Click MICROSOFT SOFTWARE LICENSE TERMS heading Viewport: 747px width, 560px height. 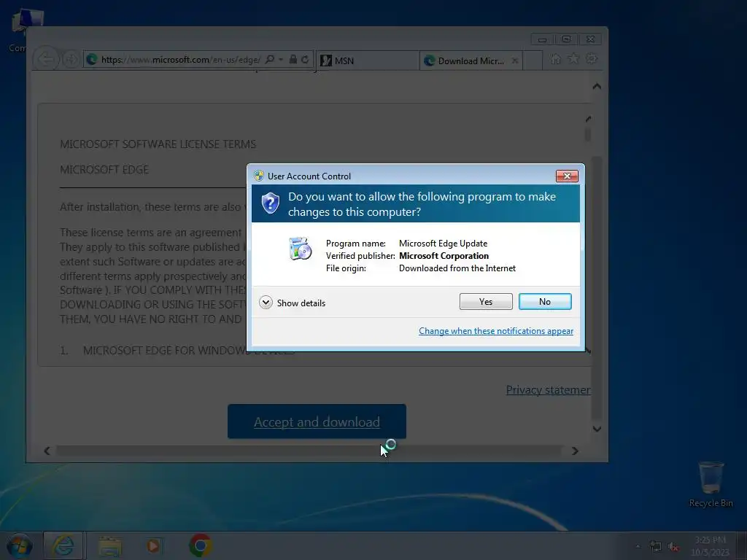tap(158, 144)
